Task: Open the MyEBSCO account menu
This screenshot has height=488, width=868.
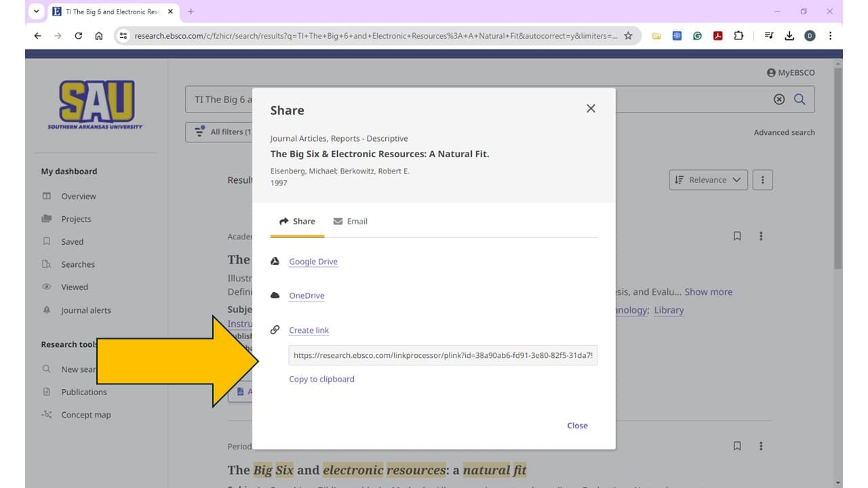Action: pos(791,73)
